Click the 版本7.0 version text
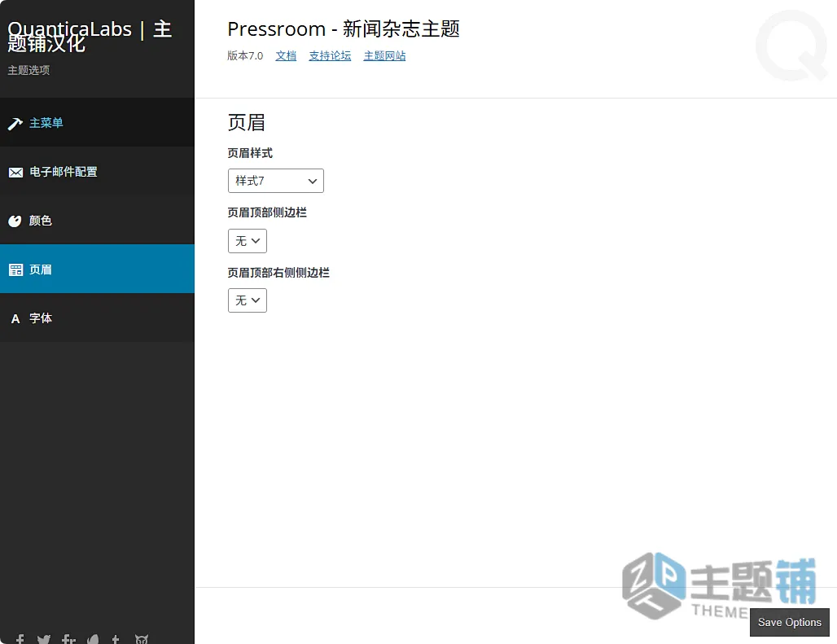Image resolution: width=837 pixels, height=644 pixels. pyautogui.click(x=245, y=55)
